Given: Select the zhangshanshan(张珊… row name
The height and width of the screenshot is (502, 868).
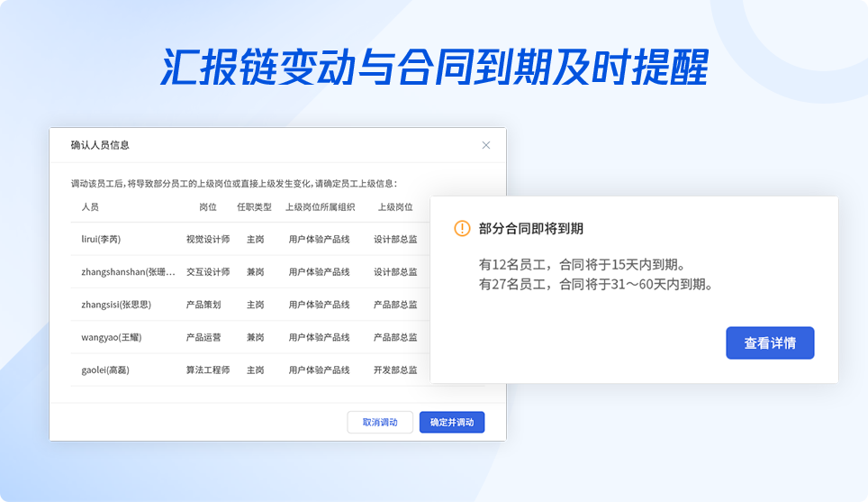Looking at the screenshot, I should (x=128, y=272).
